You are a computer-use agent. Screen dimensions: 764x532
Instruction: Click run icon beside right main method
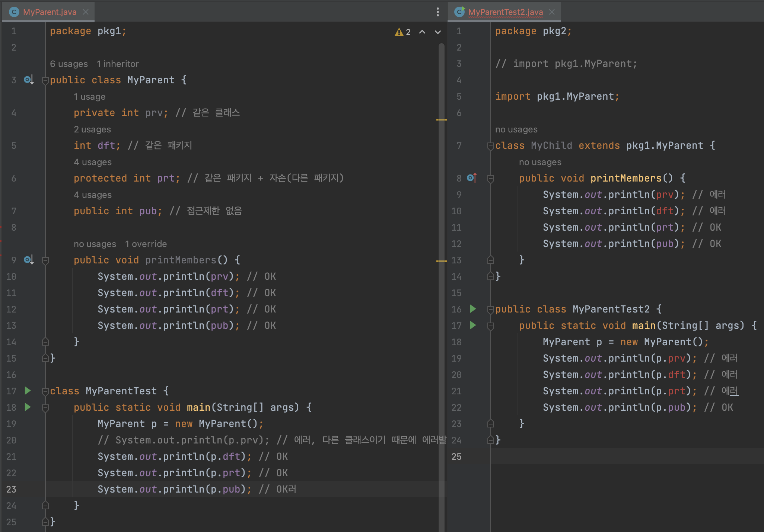pos(473,325)
